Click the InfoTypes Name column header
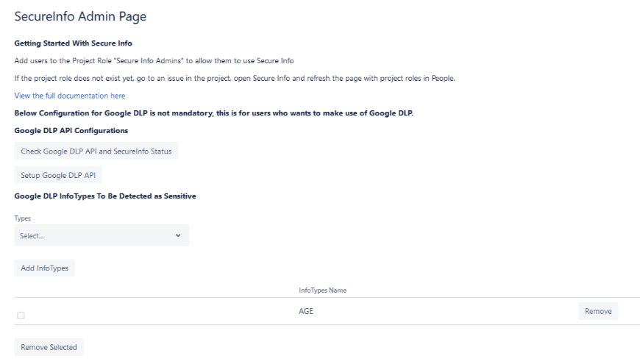Screen dimensions: 640x364 coord(322,290)
